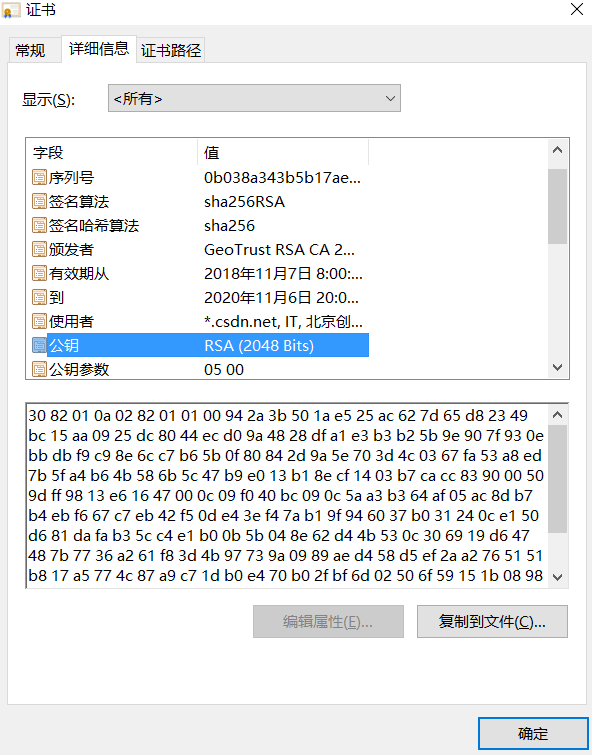Click the value GeoTrust RSA CA 2...
This screenshot has width=592, height=755.
[279, 250]
